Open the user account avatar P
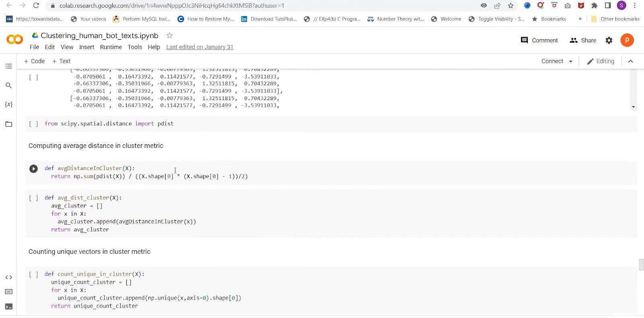This screenshot has height=318, width=644. [x=627, y=40]
